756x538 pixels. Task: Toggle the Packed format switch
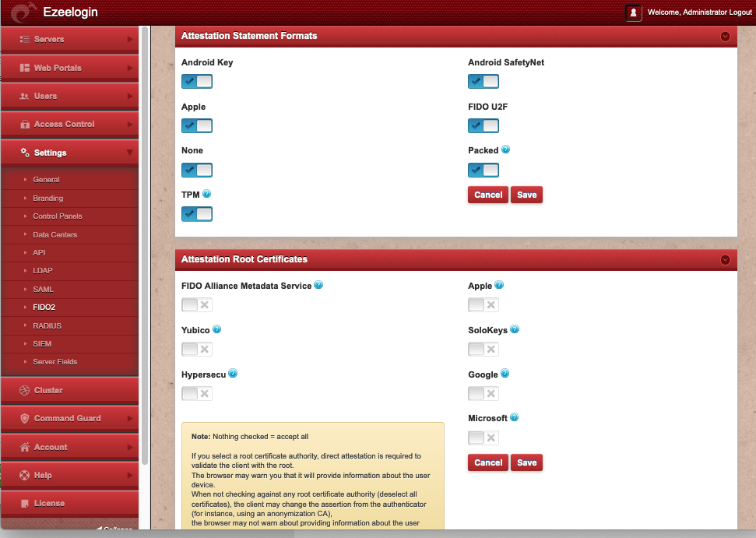pyautogui.click(x=483, y=171)
